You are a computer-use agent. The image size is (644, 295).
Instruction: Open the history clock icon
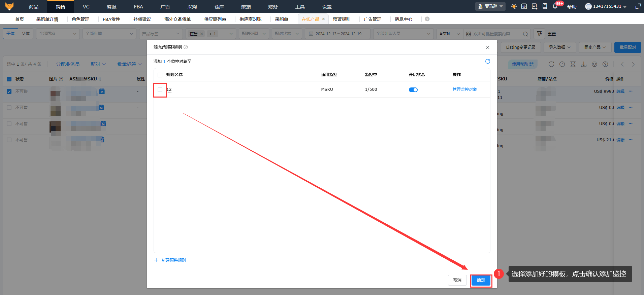point(562,64)
